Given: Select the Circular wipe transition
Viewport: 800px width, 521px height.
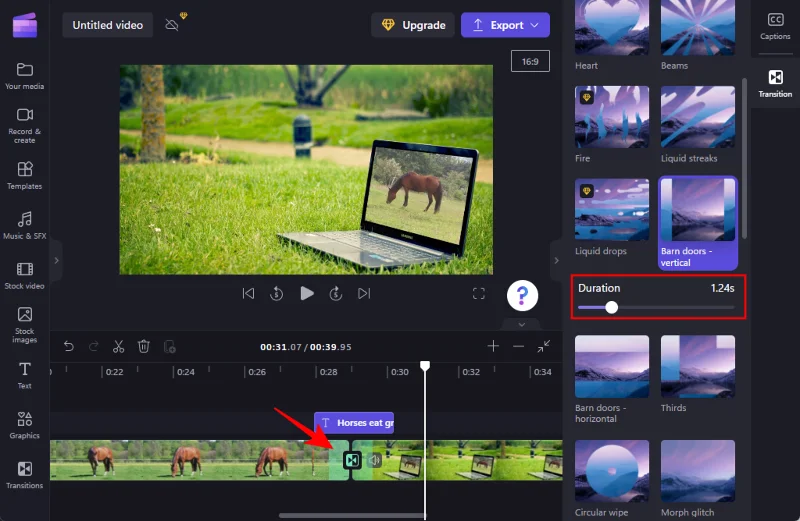Looking at the screenshot, I should [x=612, y=479].
